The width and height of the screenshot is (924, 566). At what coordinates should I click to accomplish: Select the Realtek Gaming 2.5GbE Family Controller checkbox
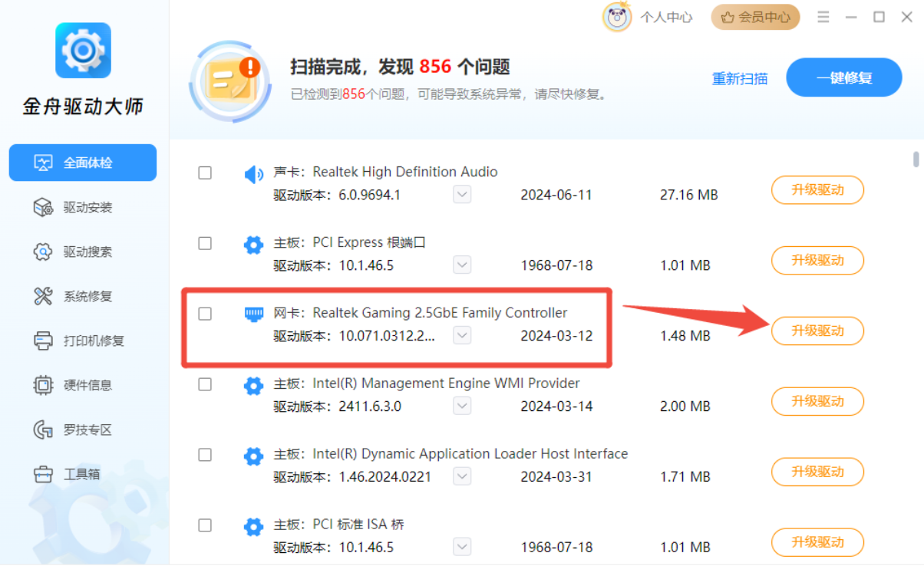tap(205, 314)
